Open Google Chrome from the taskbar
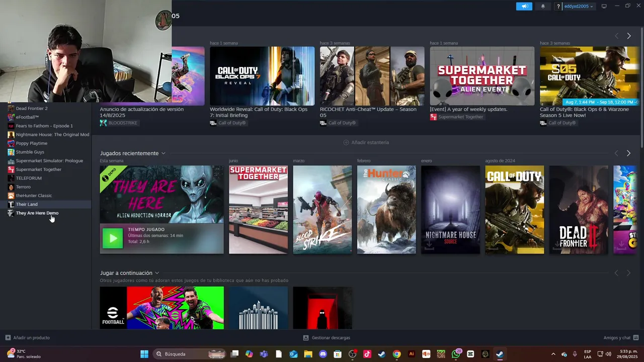This screenshot has height=362, width=644. (396, 354)
